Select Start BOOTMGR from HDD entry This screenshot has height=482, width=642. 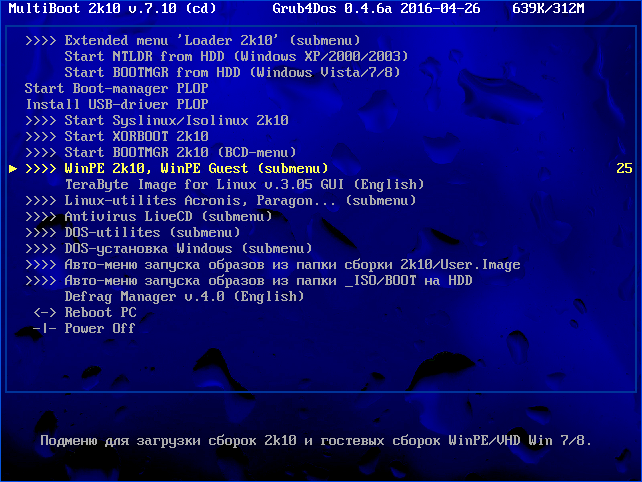coord(232,72)
